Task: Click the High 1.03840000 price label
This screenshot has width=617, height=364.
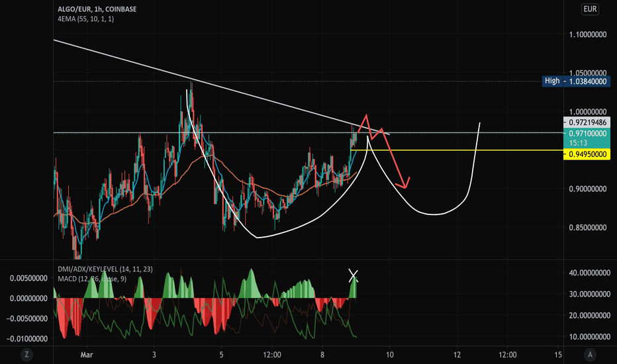Action: (576, 81)
